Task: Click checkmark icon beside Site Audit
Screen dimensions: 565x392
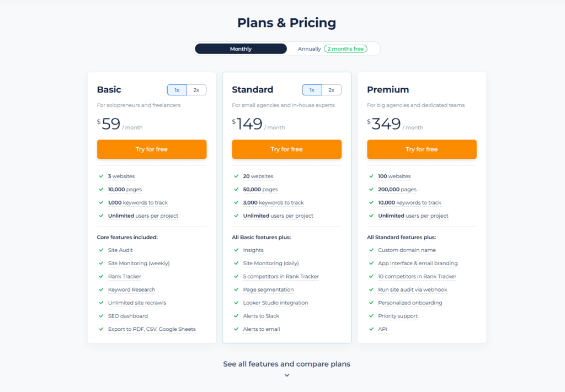Action: (x=101, y=250)
